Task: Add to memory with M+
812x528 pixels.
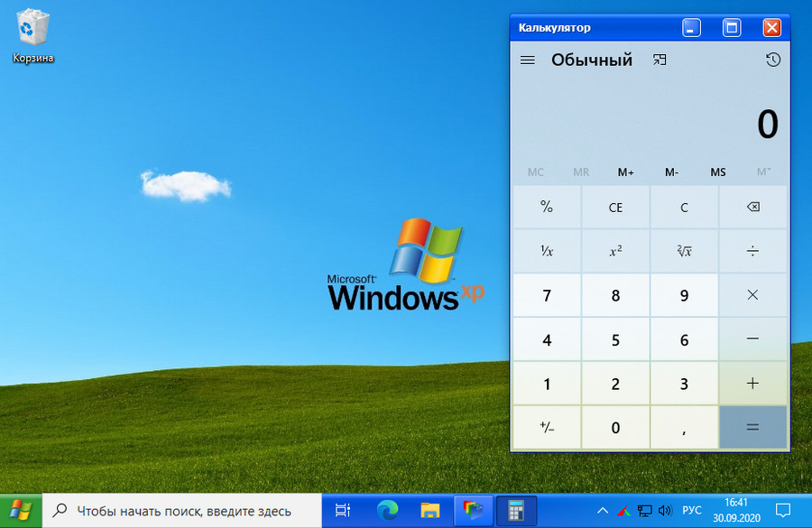Action: point(625,172)
